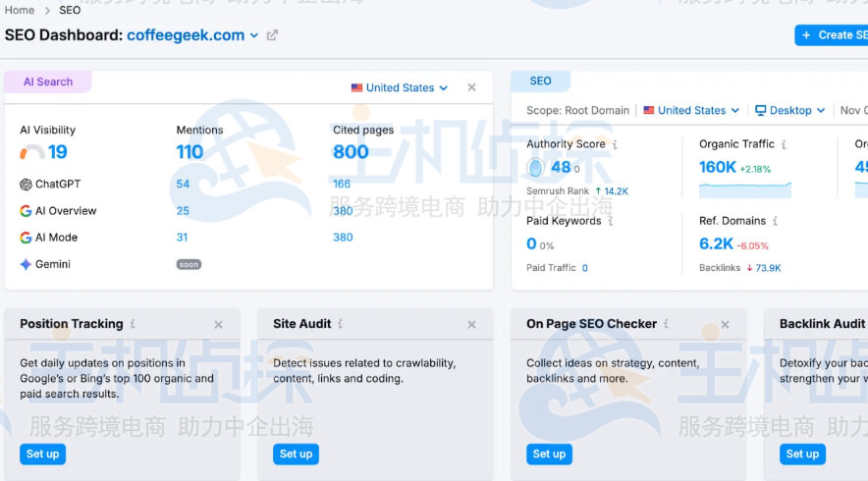Show Paid Keywords info icon
This screenshot has height=481, width=868.
click(610, 222)
